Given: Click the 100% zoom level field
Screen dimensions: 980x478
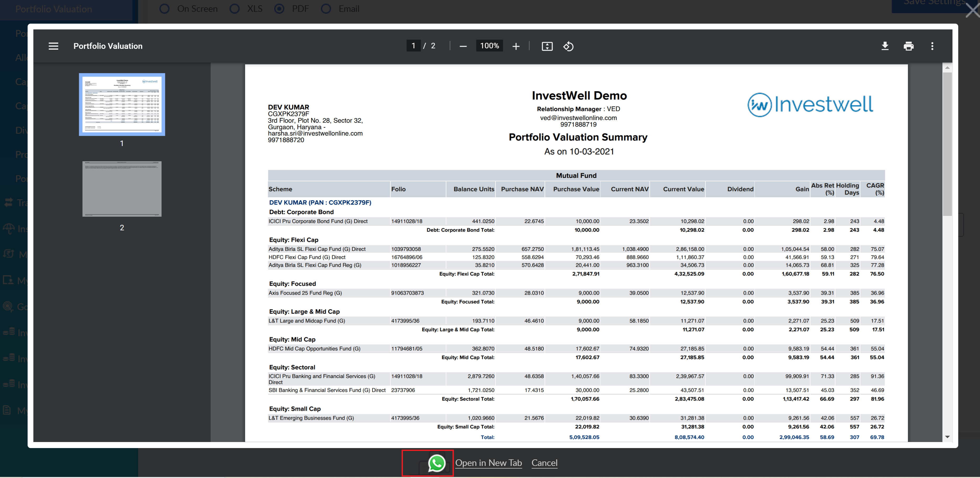Looking at the screenshot, I should point(489,46).
